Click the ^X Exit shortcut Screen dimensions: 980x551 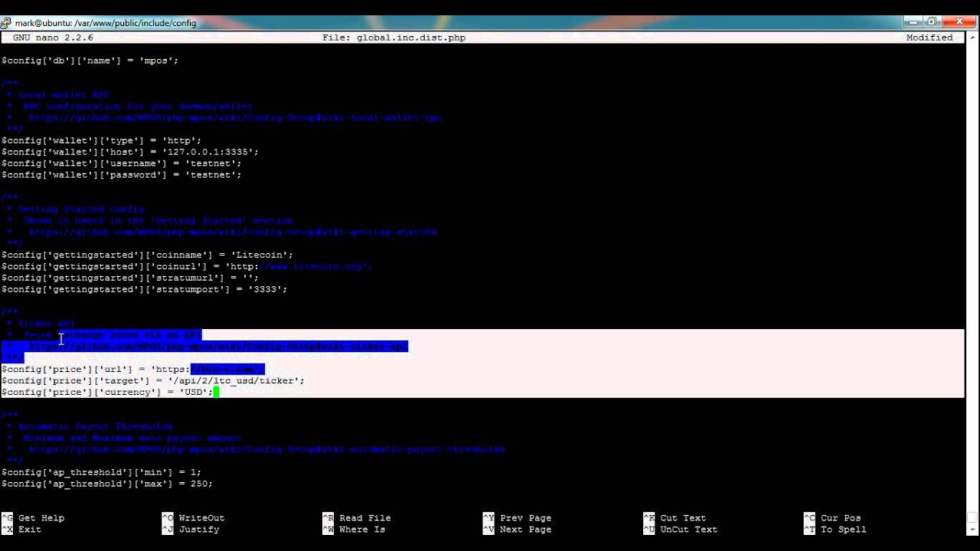click(21, 530)
